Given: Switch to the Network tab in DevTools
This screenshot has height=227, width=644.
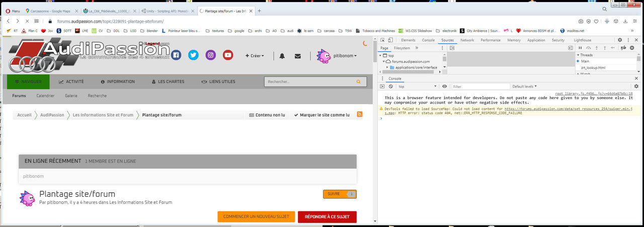Looking at the screenshot, I should (467, 40).
